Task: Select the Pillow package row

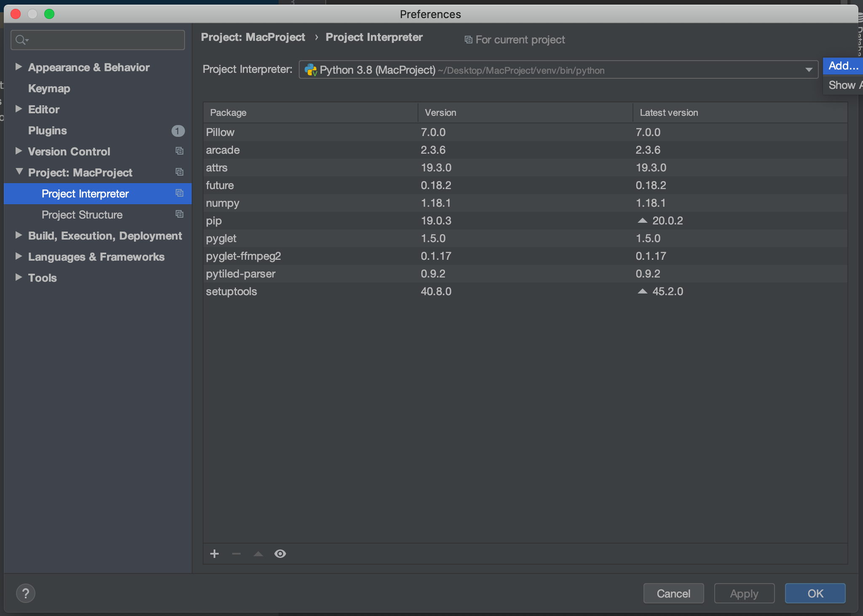Action: point(525,132)
